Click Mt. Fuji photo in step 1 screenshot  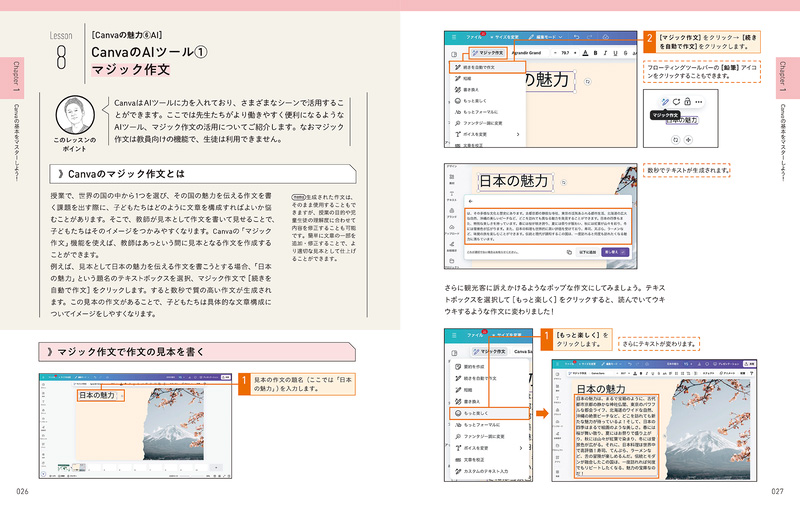pos(173,423)
